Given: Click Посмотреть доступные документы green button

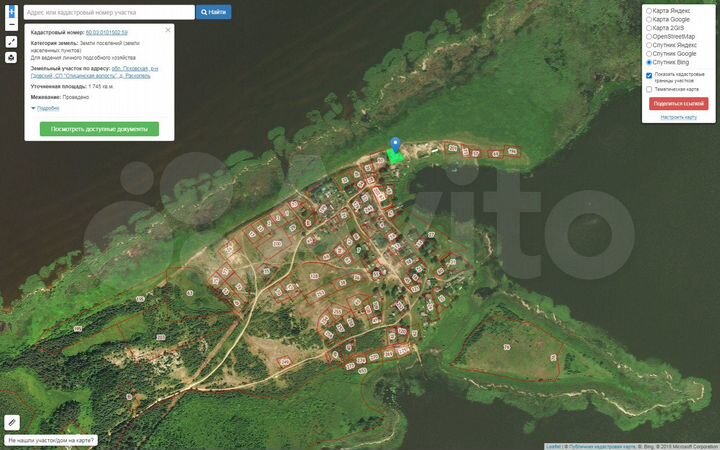Looking at the screenshot, I should (x=99, y=129).
